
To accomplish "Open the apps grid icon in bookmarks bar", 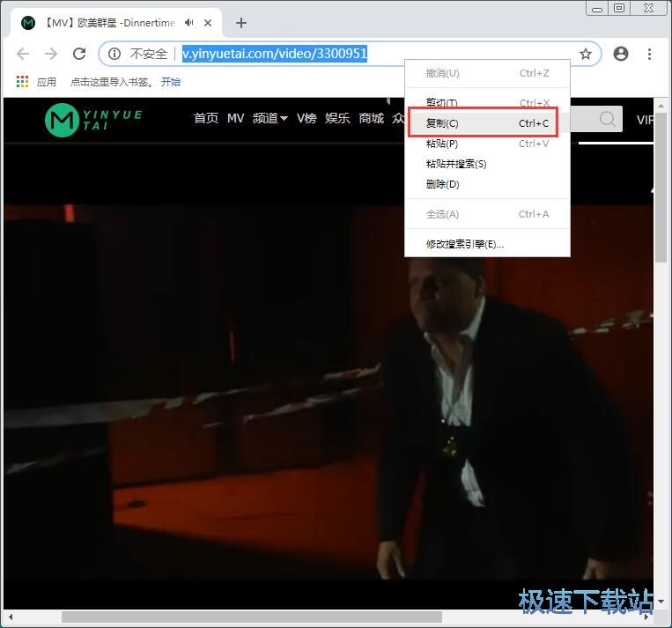I will (22, 81).
